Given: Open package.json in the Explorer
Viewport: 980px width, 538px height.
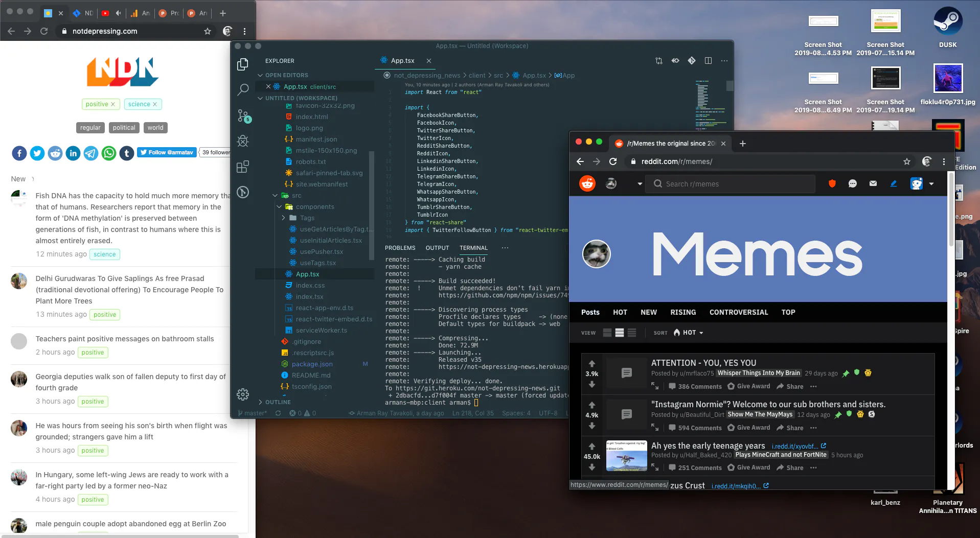Looking at the screenshot, I should click(312, 364).
